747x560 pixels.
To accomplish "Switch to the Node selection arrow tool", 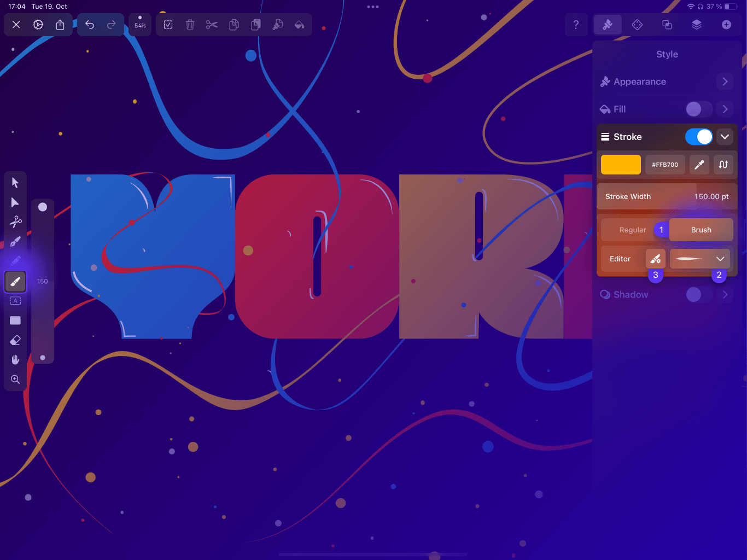I will coord(15,202).
